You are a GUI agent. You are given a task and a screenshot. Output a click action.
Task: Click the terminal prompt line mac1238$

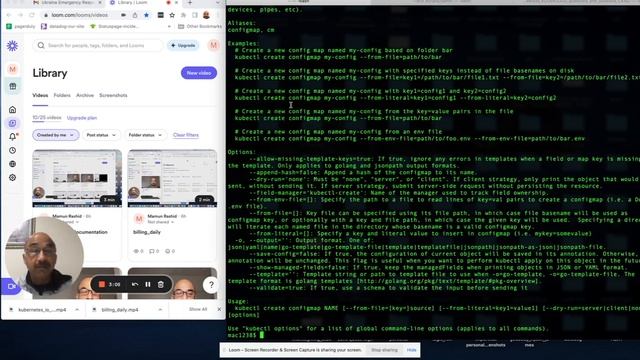(x=246, y=335)
